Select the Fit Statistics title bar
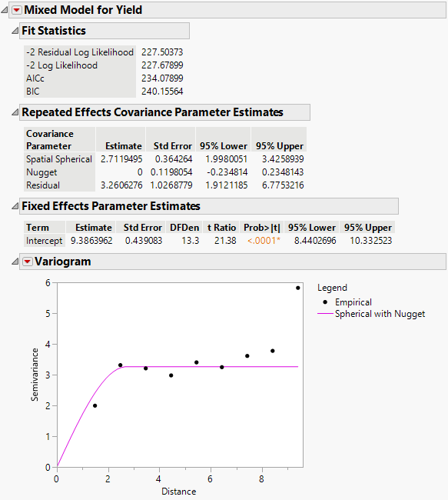448x500 pixels. click(105, 31)
